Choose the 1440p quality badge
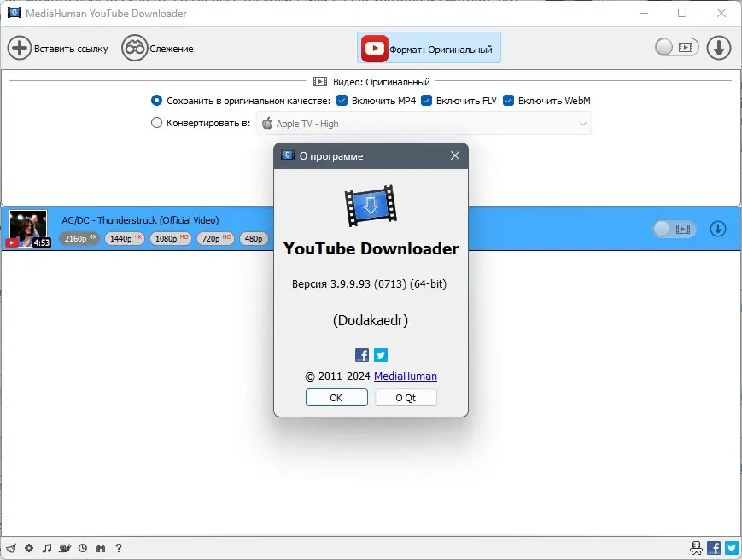742x560 pixels. [x=125, y=238]
